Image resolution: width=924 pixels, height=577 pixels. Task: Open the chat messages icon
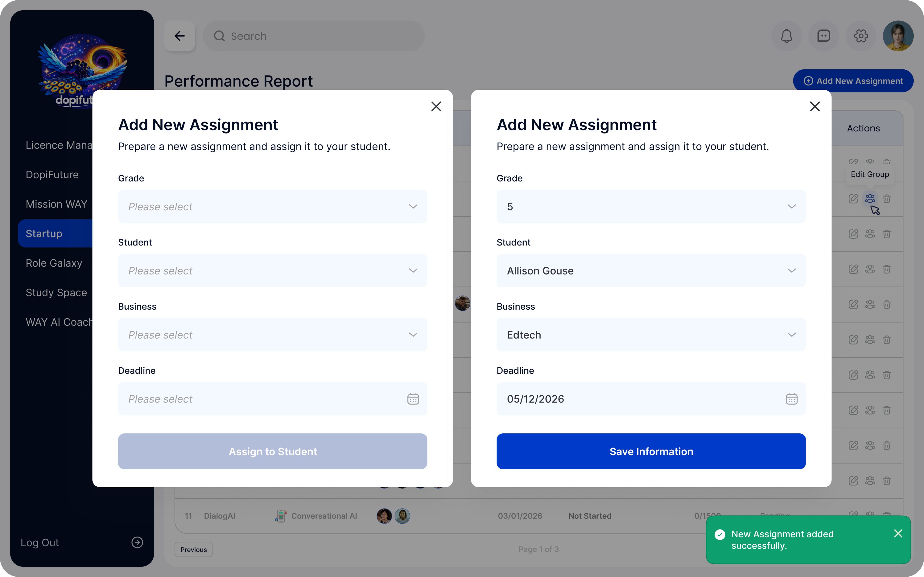tap(824, 36)
